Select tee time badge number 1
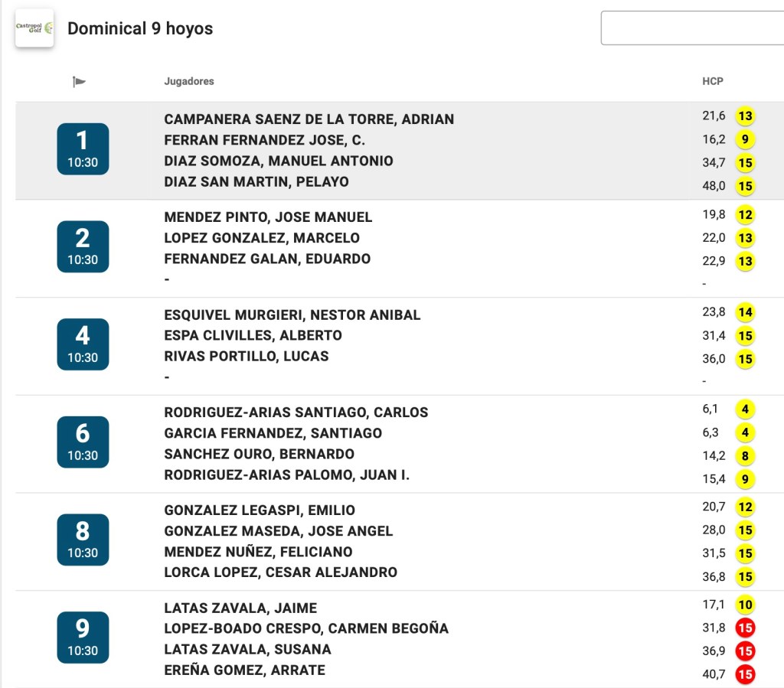Screen dimensions: 784x688 [83, 149]
